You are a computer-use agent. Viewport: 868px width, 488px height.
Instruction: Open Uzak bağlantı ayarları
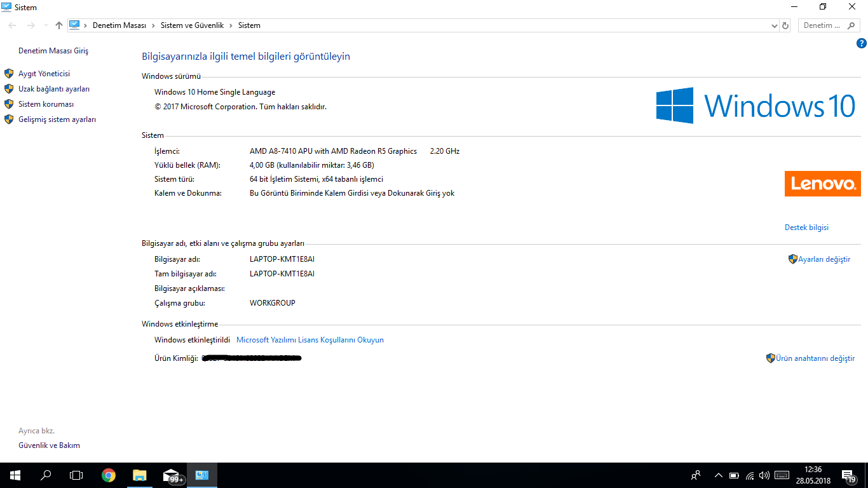[x=54, y=89]
